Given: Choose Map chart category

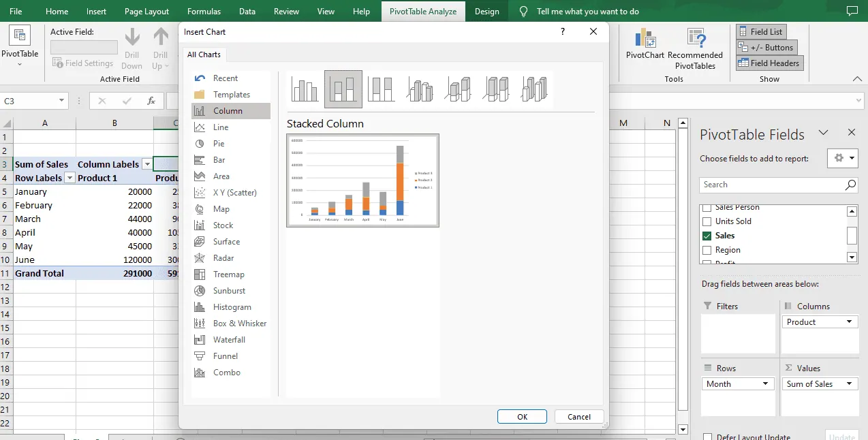Looking at the screenshot, I should [231, 209].
